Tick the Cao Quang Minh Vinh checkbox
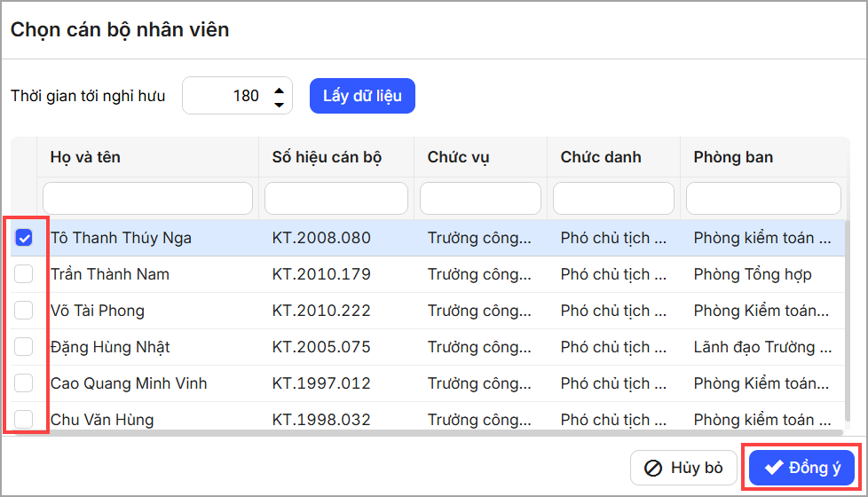 pos(24,383)
